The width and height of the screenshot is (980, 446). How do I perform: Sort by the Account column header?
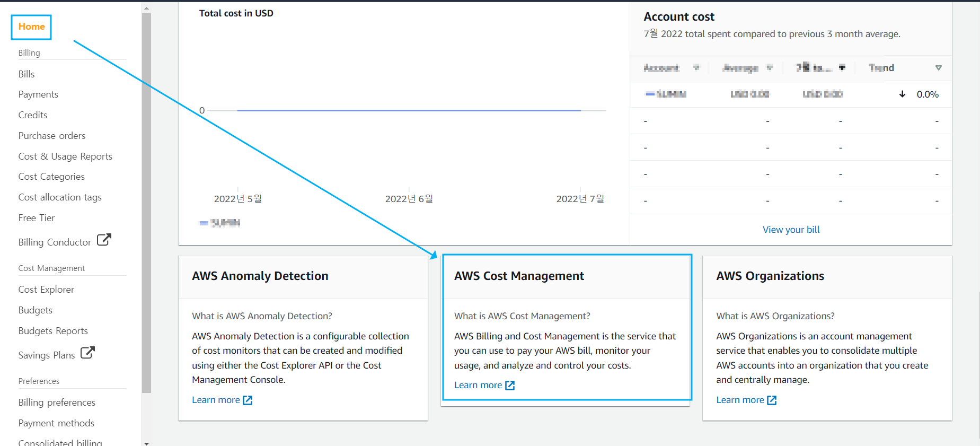coord(661,68)
